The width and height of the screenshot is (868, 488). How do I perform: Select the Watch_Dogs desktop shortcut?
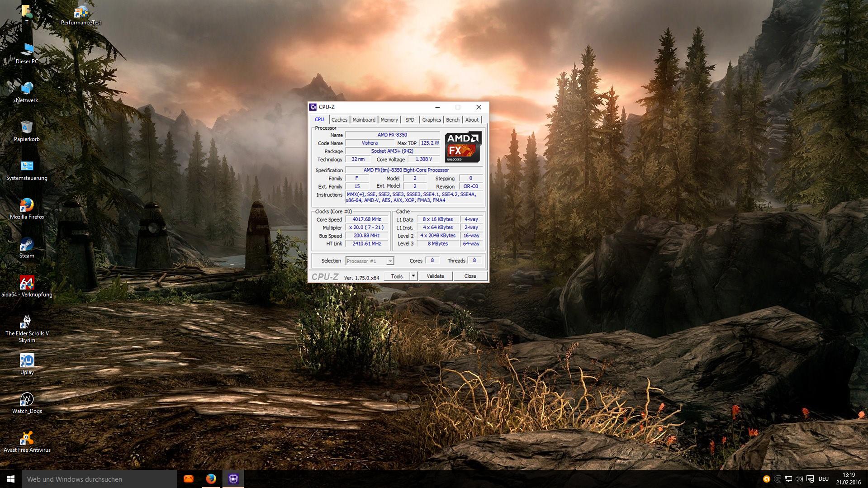[x=27, y=404]
